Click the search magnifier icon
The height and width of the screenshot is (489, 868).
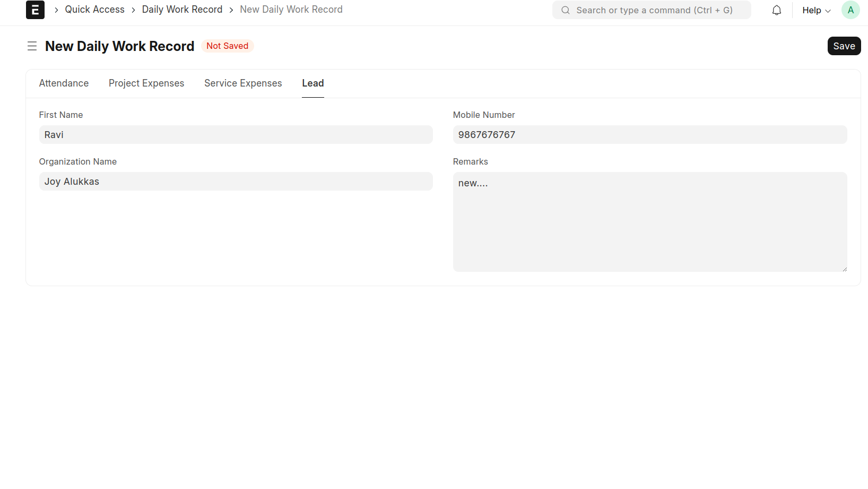pyautogui.click(x=566, y=10)
